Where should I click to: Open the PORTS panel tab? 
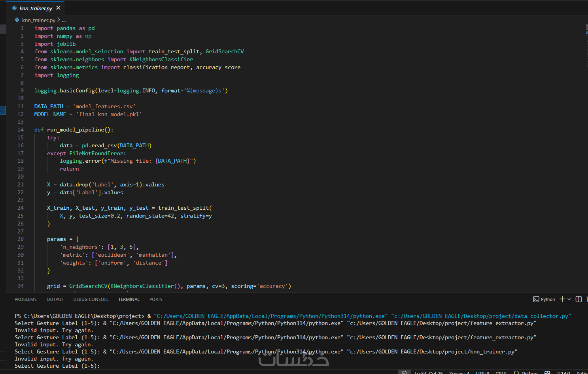tap(156, 299)
